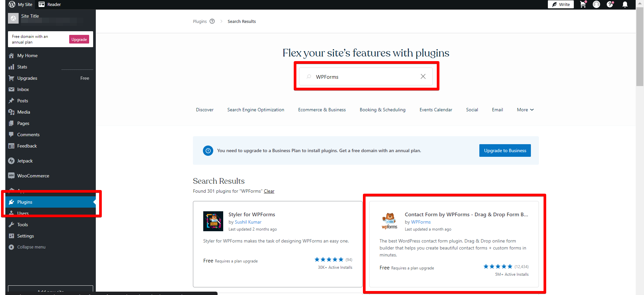Click the Styler for WPForms thumbnail
This screenshot has width=644, height=295.
213,221
